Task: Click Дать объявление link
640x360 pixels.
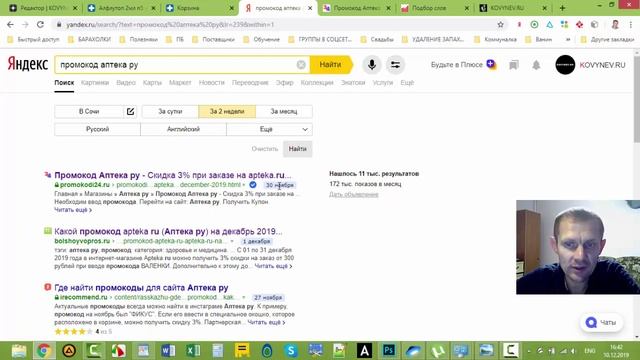Action: (353, 194)
